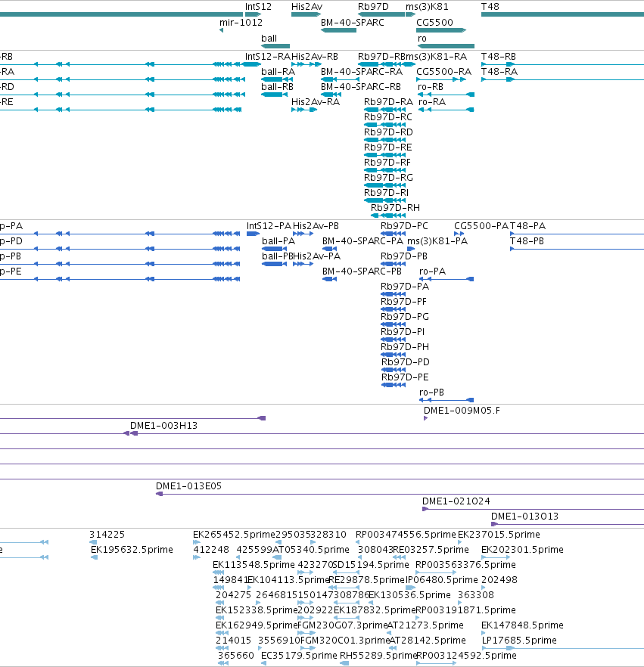Select the ms(3)K81 gene label
This screenshot has height=667, width=644.
(427, 7)
